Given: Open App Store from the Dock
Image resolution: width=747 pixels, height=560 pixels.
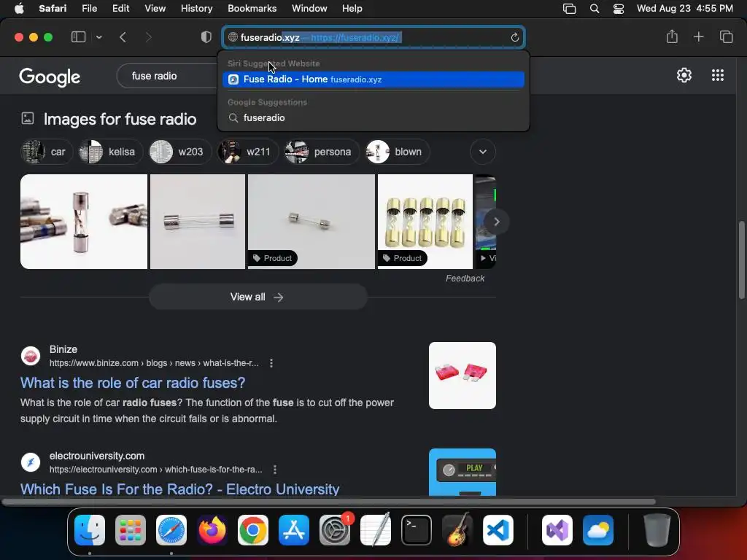Looking at the screenshot, I should coord(294,530).
